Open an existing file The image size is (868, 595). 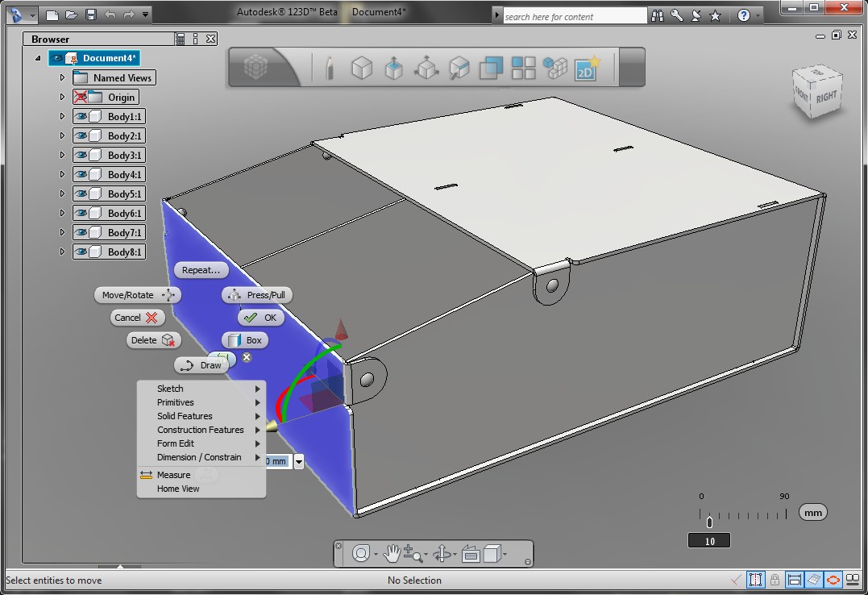click(72, 15)
